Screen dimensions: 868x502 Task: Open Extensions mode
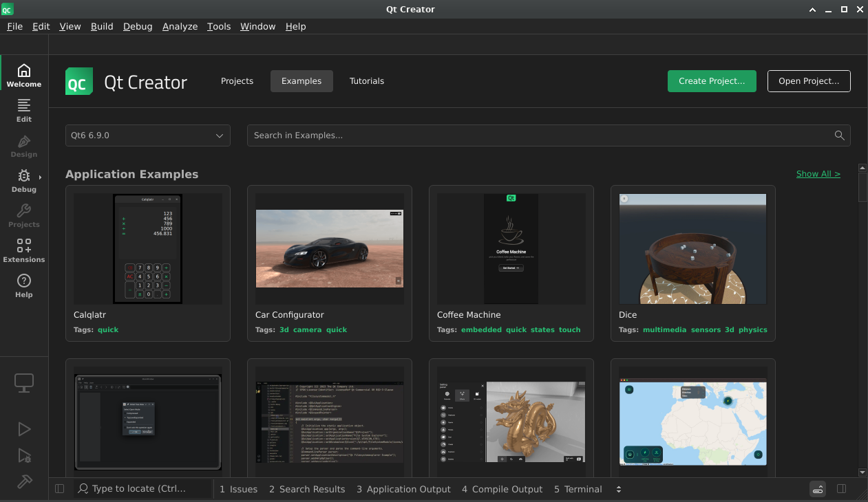[x=24, y=251]
